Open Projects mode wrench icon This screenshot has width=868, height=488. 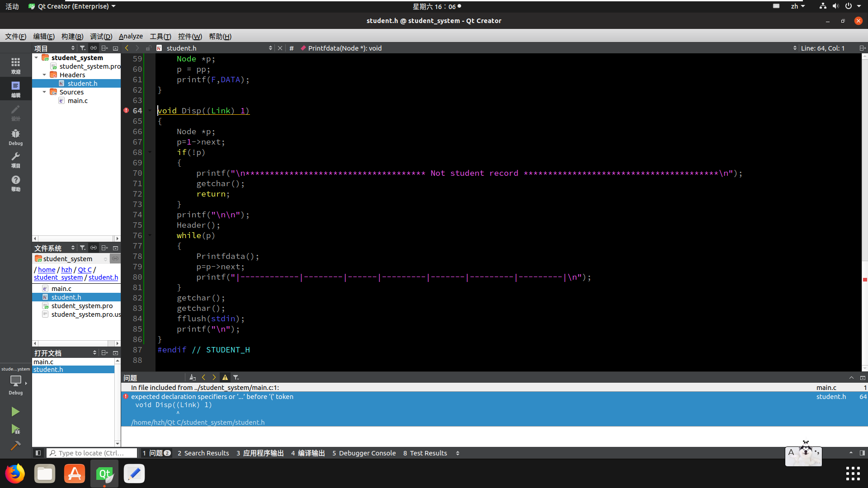click(x=15, y=160)
